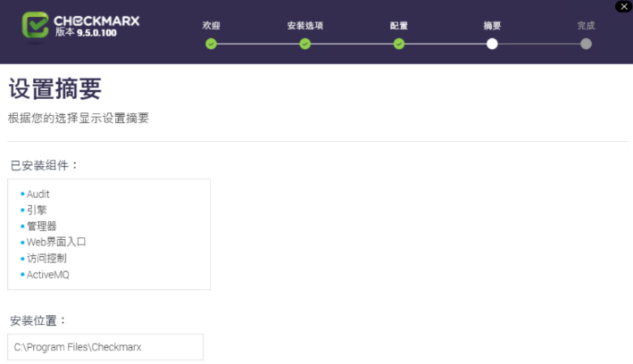Click the Audit component entry
Screen dimensions: 633x364
tap(38, 194)
